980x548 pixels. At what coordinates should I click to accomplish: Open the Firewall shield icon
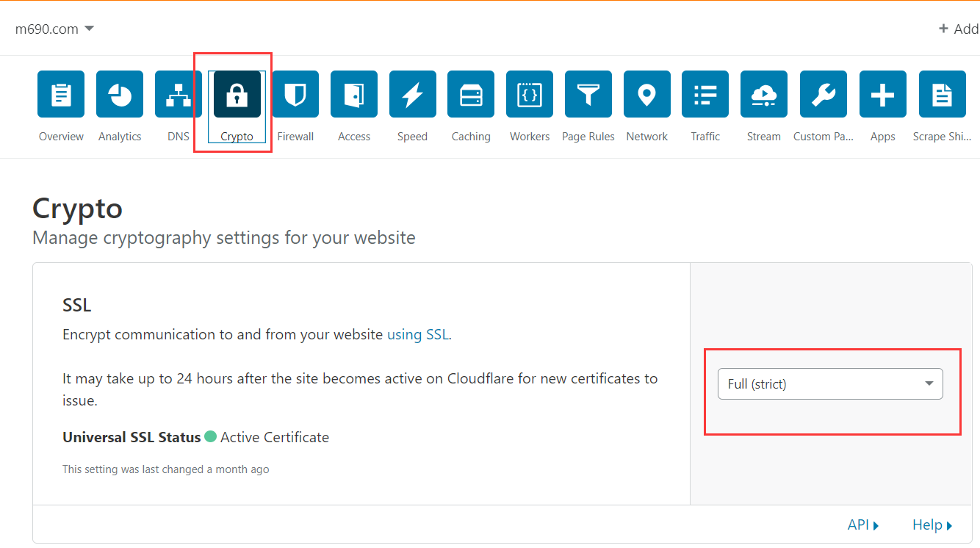click(295, 94)
